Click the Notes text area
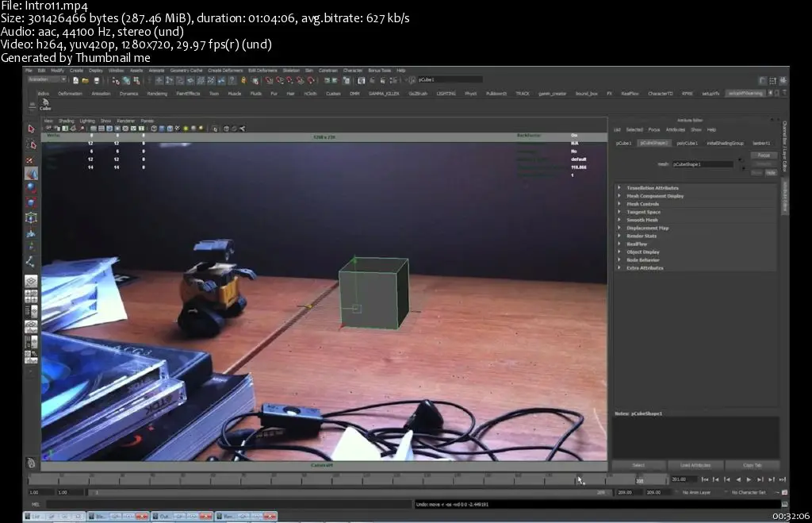Screen dimensions: 812x523 pyautogui.click(x=695, y=437)
